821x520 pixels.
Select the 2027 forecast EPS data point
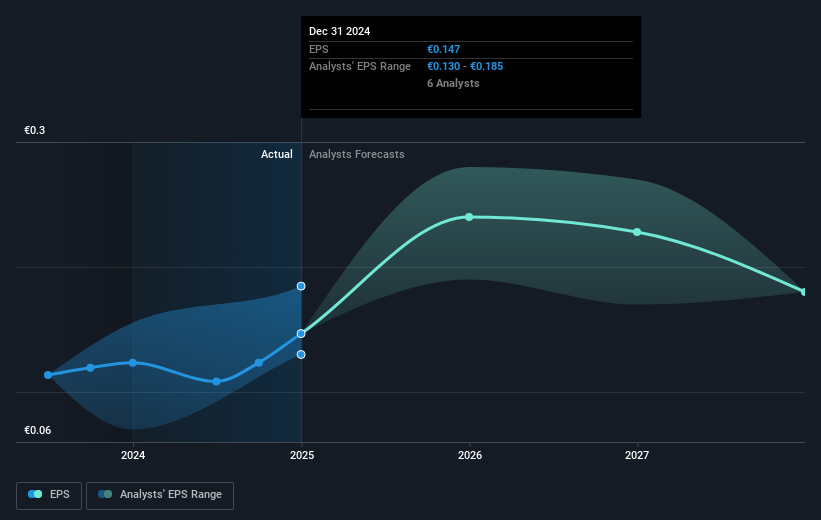click(x=637, y=232)
